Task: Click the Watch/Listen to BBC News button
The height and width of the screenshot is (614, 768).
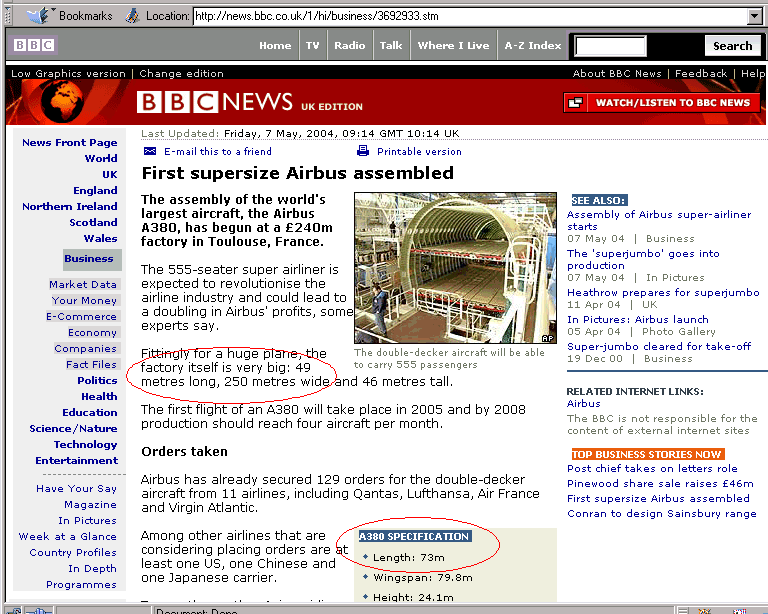Action: tap(662, 103)
